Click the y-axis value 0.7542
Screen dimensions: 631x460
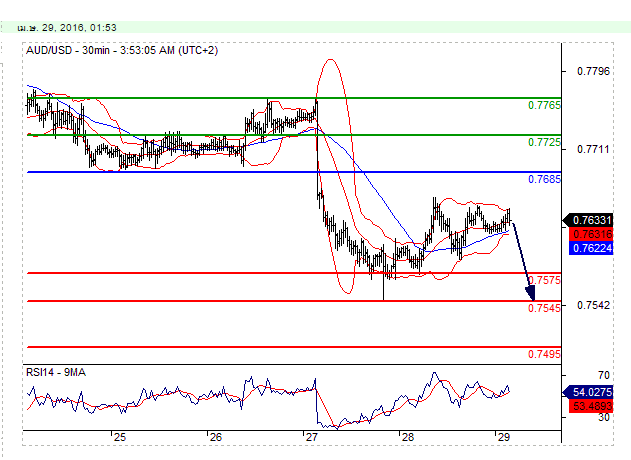point(594,305)
